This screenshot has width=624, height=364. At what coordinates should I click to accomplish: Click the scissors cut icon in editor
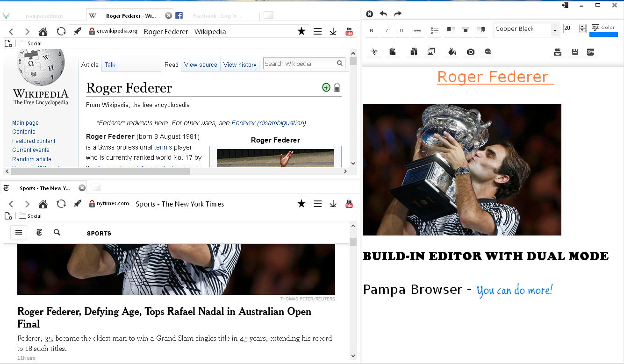[374, 52]
